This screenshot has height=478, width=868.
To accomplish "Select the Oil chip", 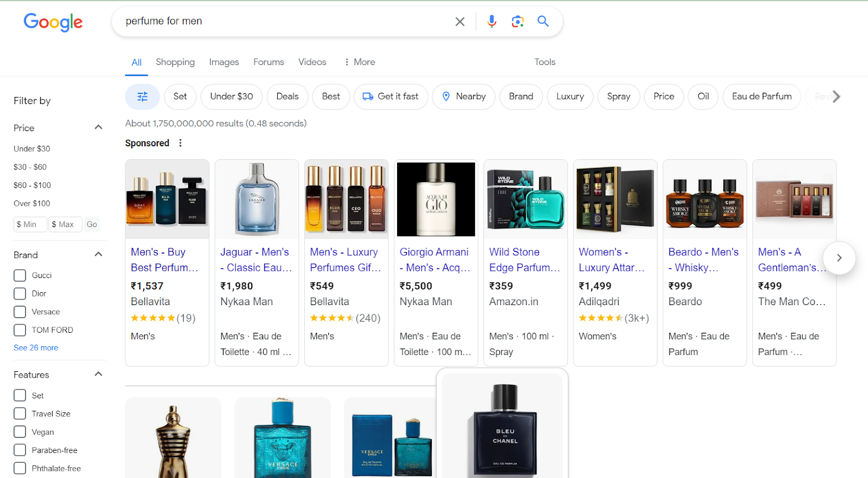I will point(704,96).
